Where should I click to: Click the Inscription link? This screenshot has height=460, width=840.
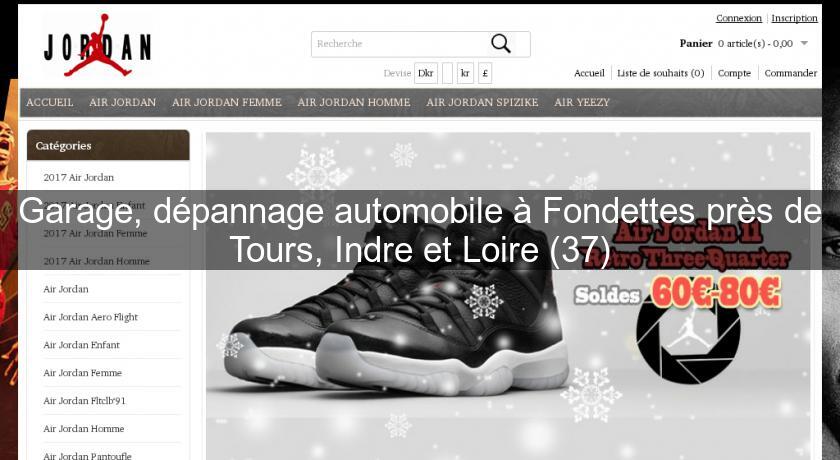point(794,18)
